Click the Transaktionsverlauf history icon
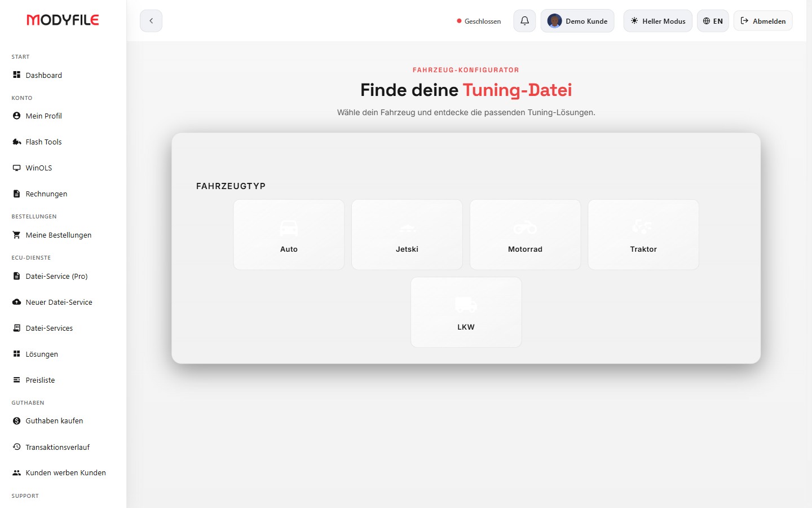 [17, 446]
